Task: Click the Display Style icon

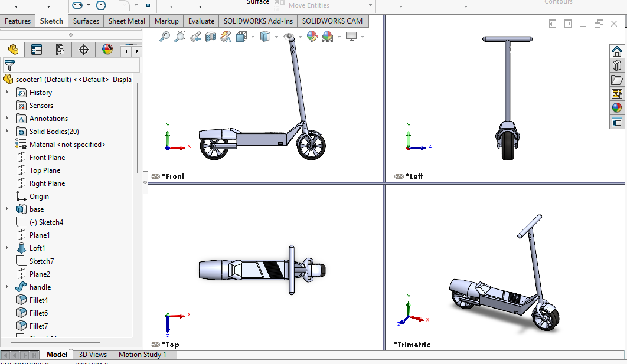Action: [x=265, y=37]
